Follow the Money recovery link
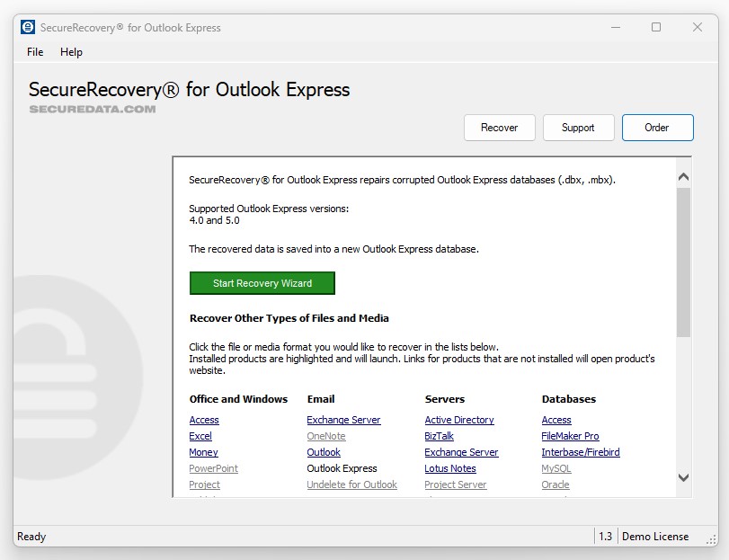 click(203, 452)
